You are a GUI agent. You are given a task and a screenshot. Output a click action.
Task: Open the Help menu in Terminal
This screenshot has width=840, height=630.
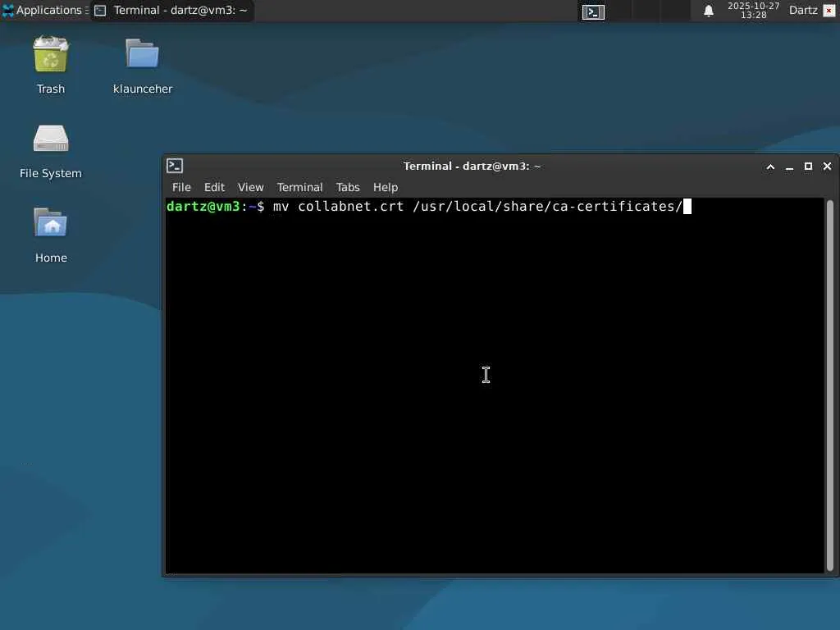pyautogui.click(x=386, y=187)
